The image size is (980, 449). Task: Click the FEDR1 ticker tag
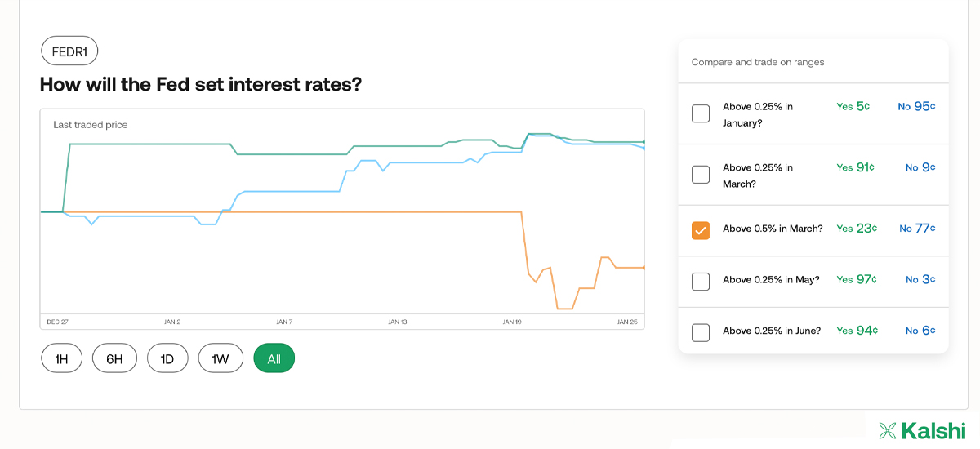[69, 52]
